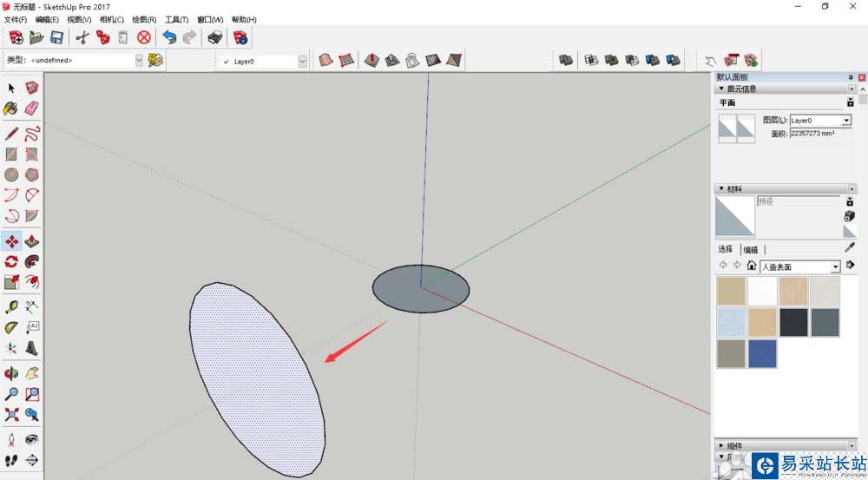Viewport: 868px width, 480px height.
Task: Undo the last action
Action: 169,37
